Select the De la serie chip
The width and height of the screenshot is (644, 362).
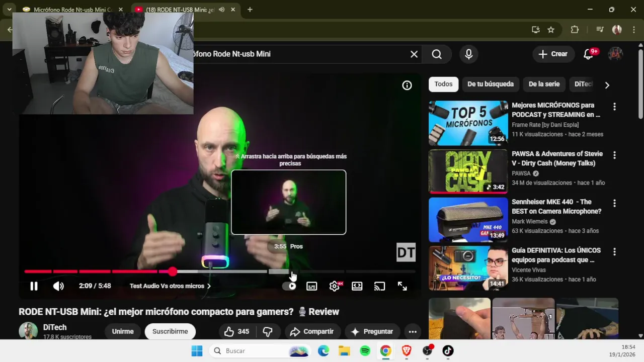[544, 84]
